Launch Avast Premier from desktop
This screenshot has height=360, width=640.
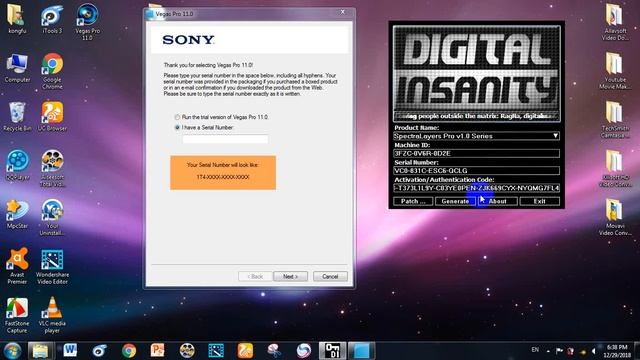point(17,266)
